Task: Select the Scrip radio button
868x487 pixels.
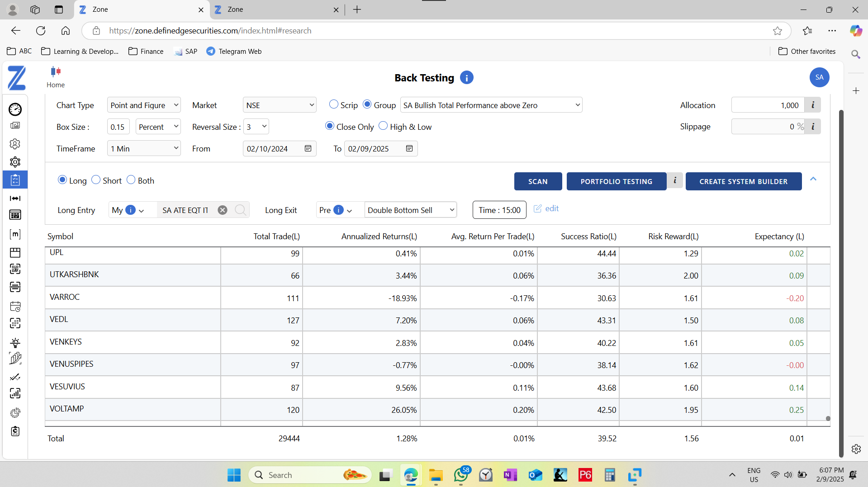Action: click(333, 104)
